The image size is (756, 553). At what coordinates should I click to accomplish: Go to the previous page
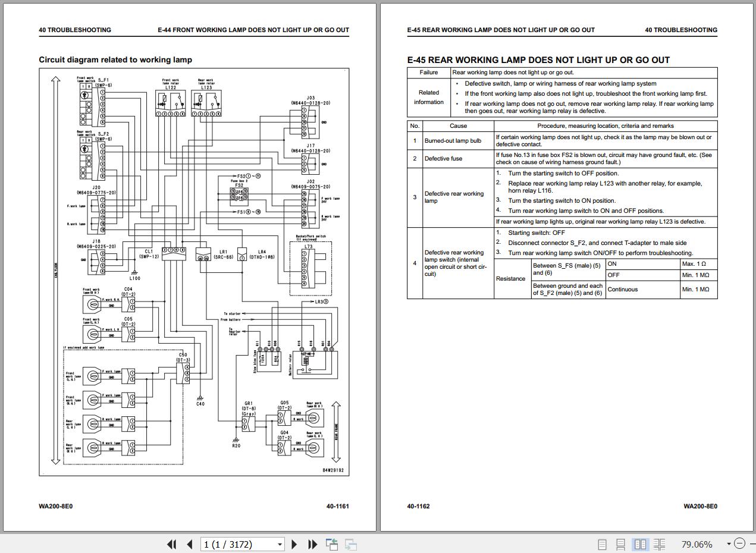[190, 544]
